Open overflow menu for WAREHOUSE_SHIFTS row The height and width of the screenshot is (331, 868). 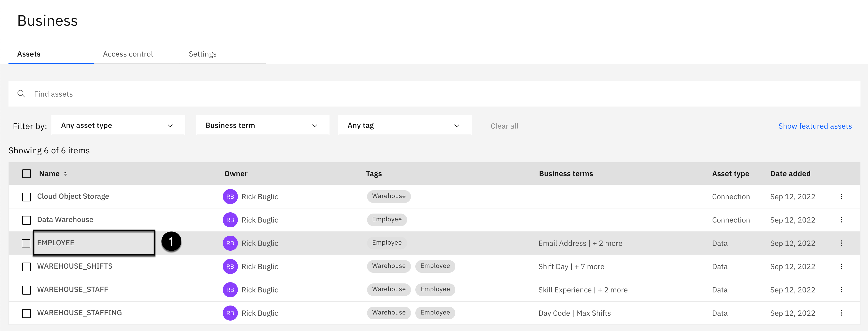click(x=841, y=266)
